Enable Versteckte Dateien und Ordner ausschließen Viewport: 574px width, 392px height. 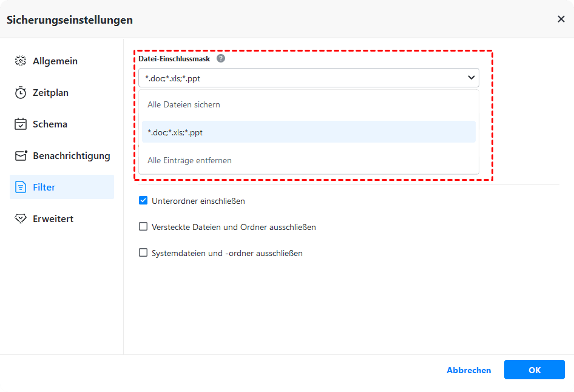[x=143, y=227]
